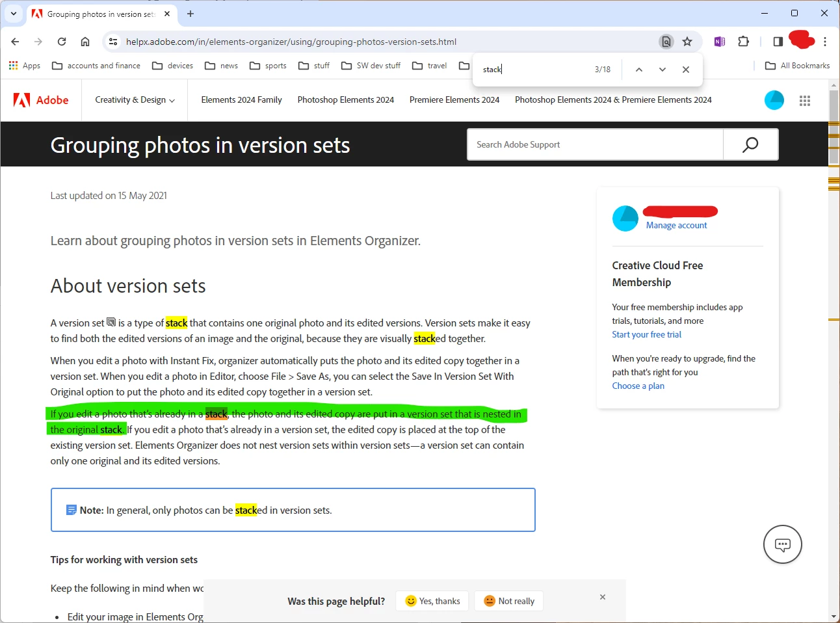The width and height of the screenshot is (840, 623).
Task: Open the profile avatar in the header
Action: 774,100
